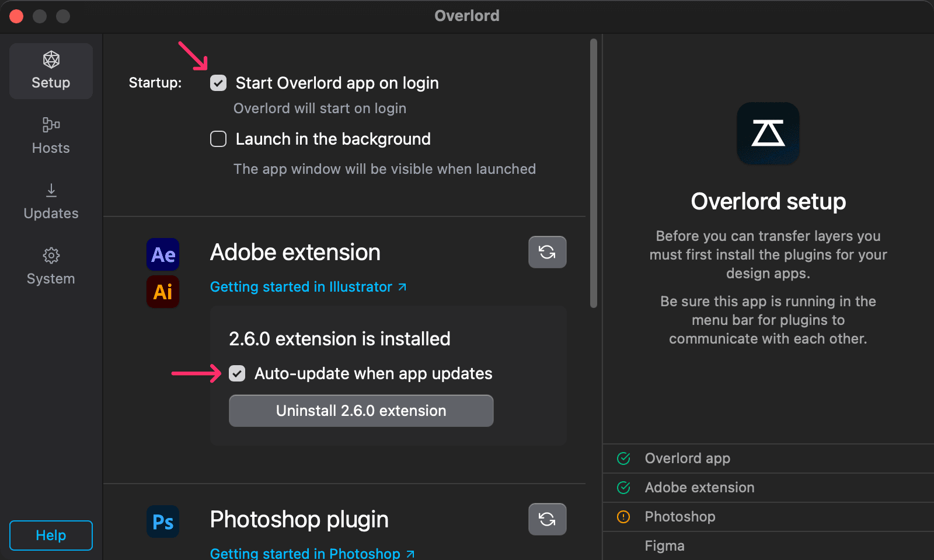This screenshot has height=560, width=934.
Task: Click orange warning icon beside Photoshop
Action: [x=623, y=517]
